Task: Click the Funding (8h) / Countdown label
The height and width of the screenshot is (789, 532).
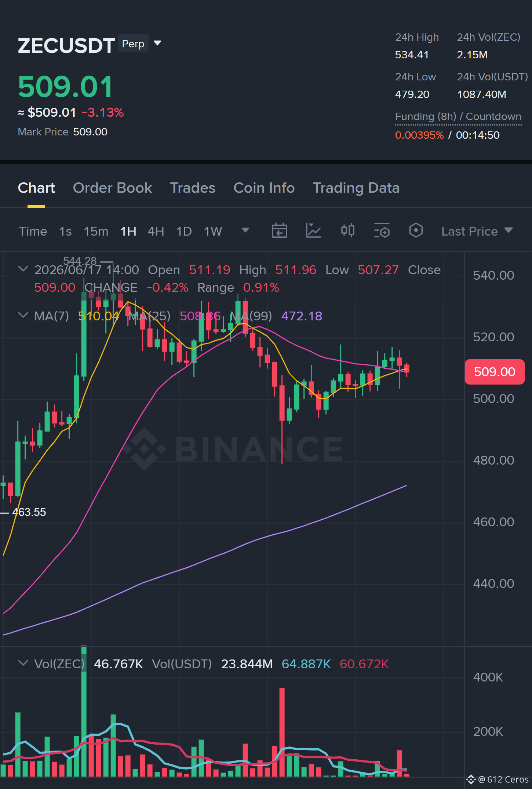Action: 458,117
